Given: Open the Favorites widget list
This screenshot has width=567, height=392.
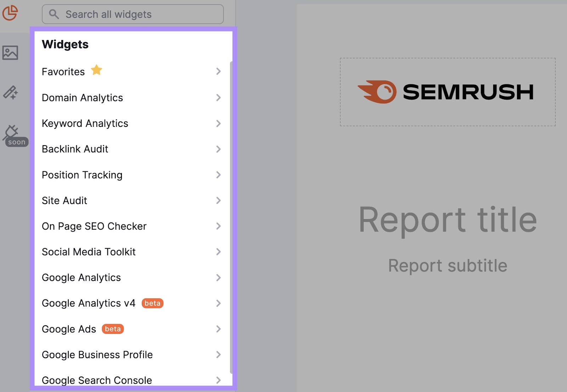Looking at the screenshot, I should click(x=219, y=72).
